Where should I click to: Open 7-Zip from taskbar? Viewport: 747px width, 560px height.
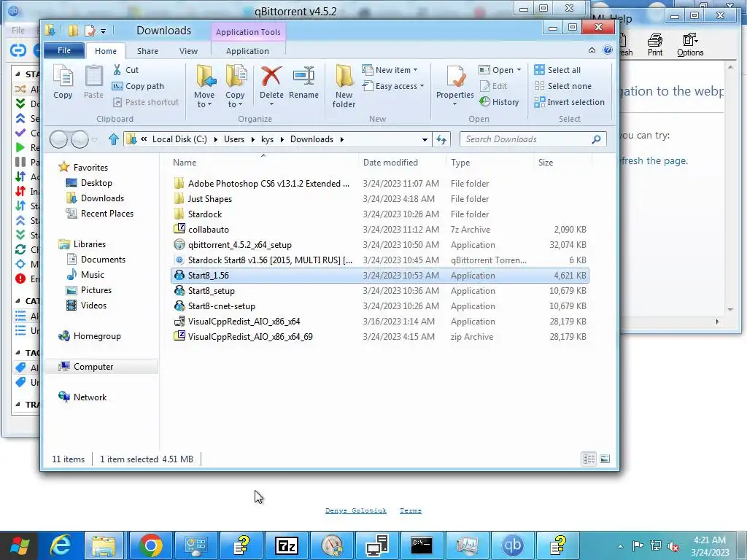[x=287, y=545]
